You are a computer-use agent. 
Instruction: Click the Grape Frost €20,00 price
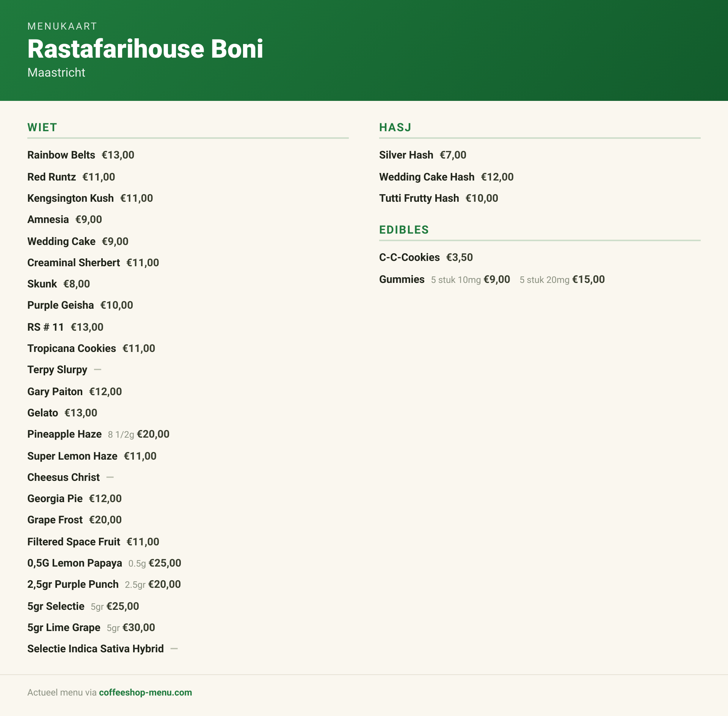[105, 520]
